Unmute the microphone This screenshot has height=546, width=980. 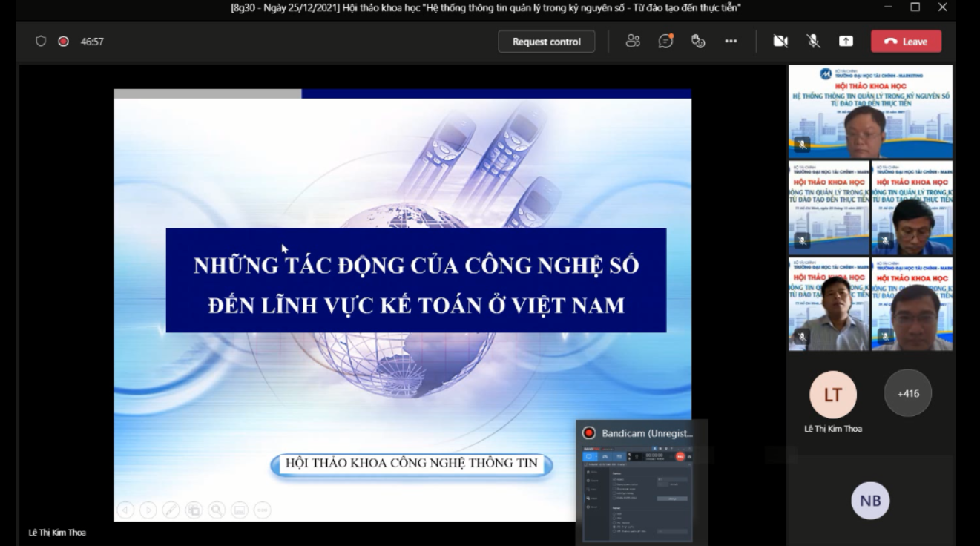pos(813,42)
